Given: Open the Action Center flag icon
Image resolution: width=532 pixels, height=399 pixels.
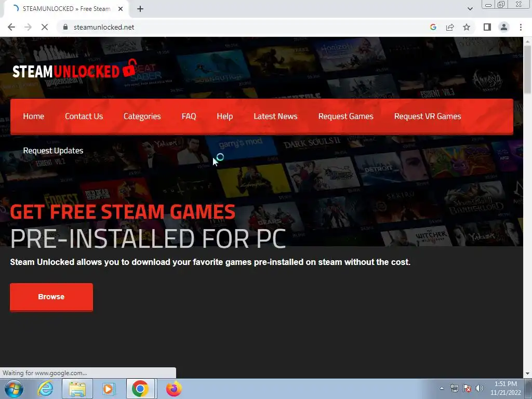Looking at the screenshot, I should point(467,388).
